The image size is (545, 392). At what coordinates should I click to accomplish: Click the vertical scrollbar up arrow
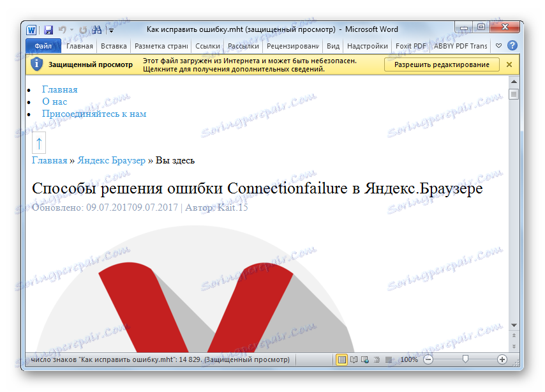pos(514,82)
